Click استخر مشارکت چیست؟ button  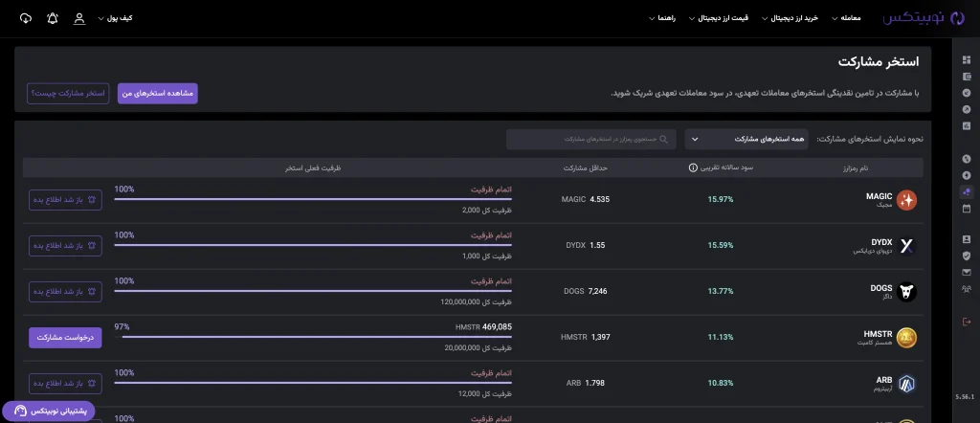click(68, 93)
